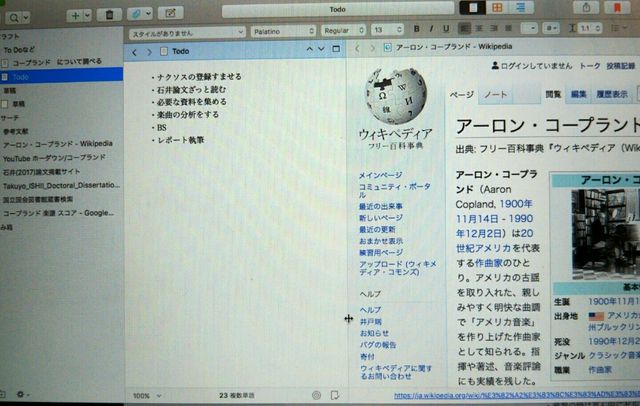Open the ページ tab on Wikipedia
Image resolution: width=640 pixels, height=406 pixels.
(x=462, y=95)
